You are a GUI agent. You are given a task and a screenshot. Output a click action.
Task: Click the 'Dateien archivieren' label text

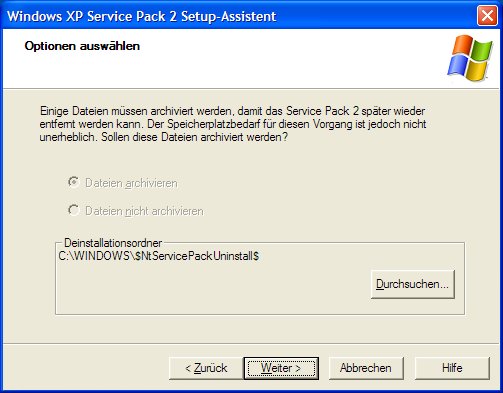131,183
